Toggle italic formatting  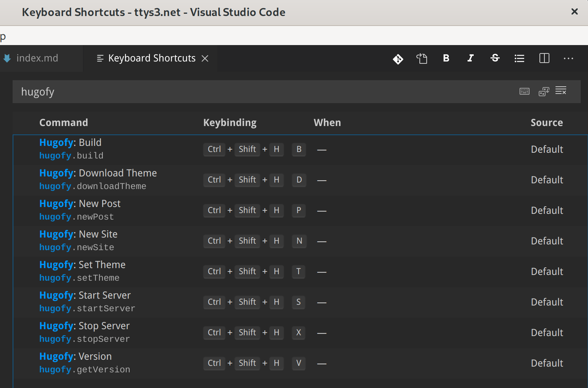coord(471,58)
